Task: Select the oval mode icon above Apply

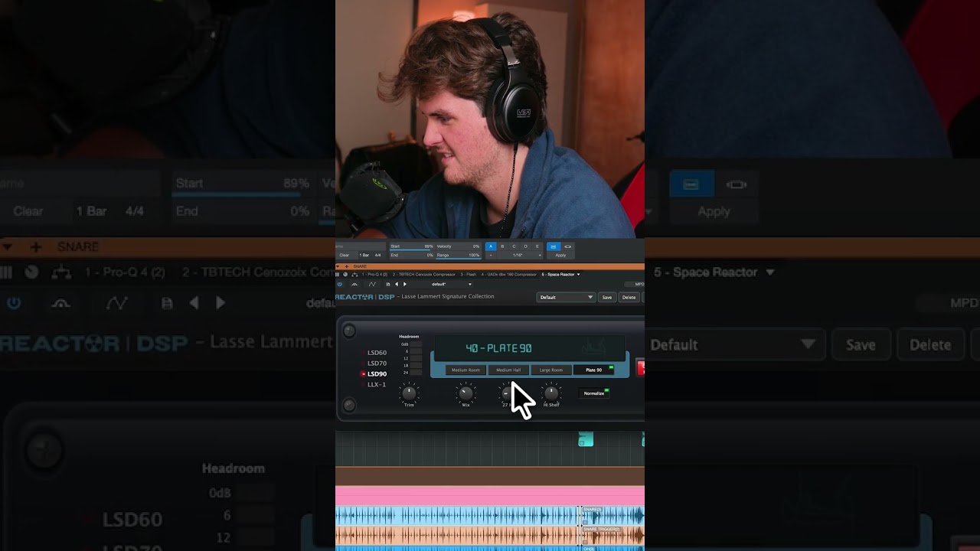Action: 568,246
